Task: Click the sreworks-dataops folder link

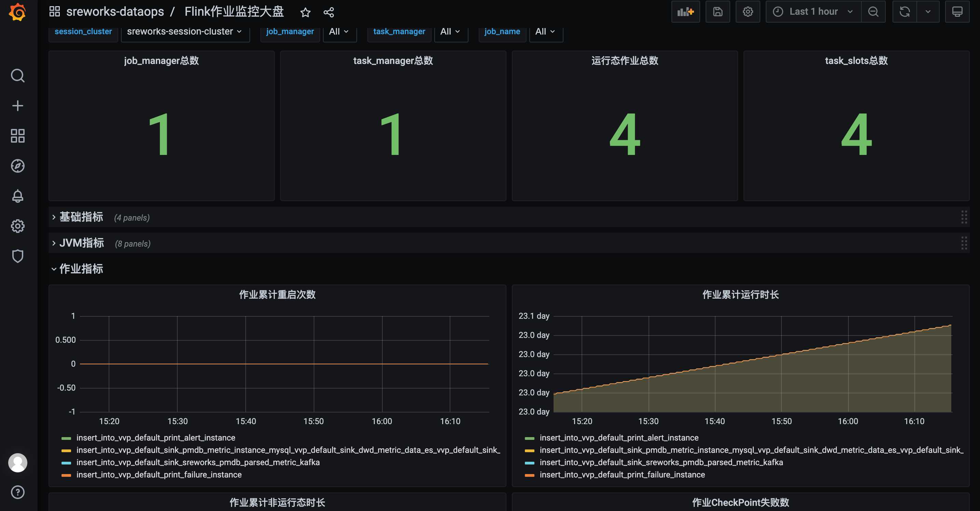Action: (x=115, y=12)
